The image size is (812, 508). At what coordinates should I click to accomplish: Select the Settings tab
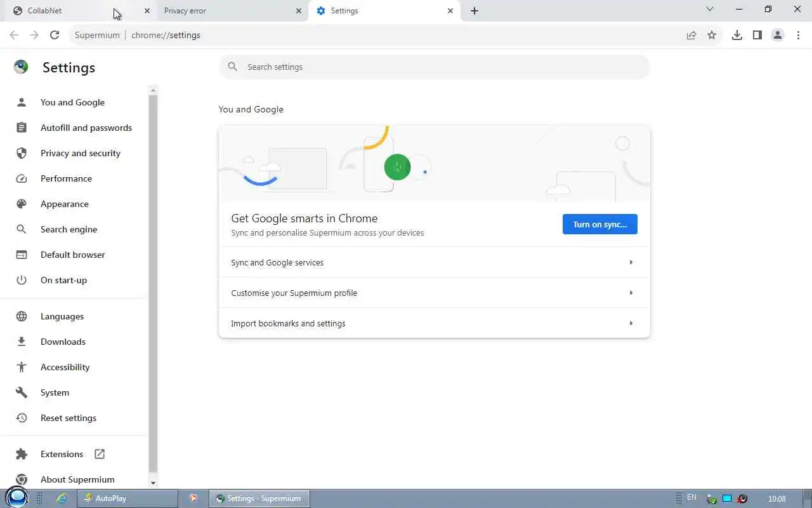pos(384,11)
